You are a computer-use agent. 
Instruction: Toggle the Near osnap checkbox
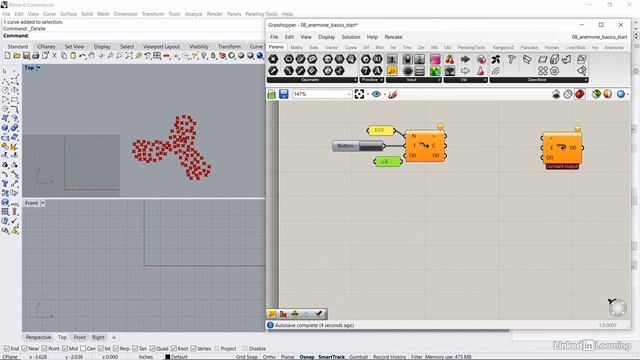[24, 349]
